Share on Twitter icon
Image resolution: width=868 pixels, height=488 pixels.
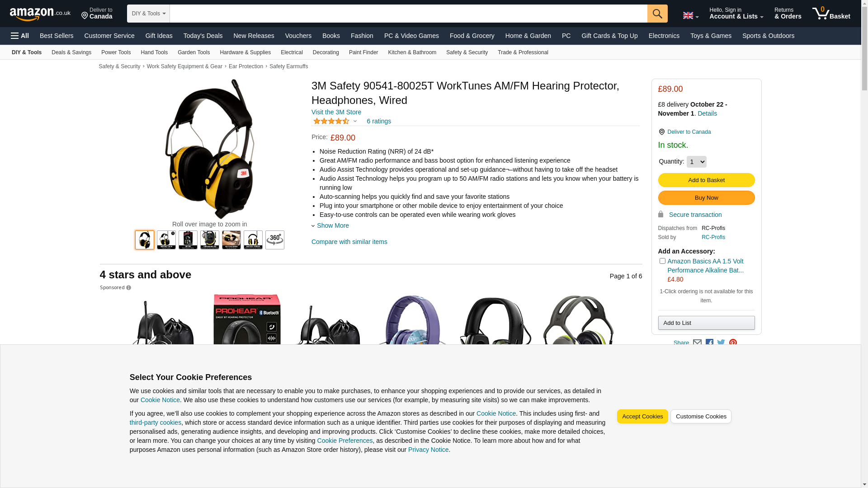[721, 343]
